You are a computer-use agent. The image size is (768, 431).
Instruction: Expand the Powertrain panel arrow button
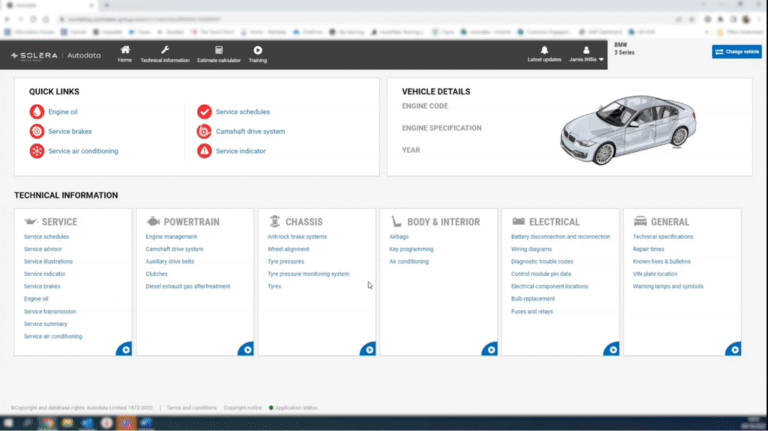246,349
